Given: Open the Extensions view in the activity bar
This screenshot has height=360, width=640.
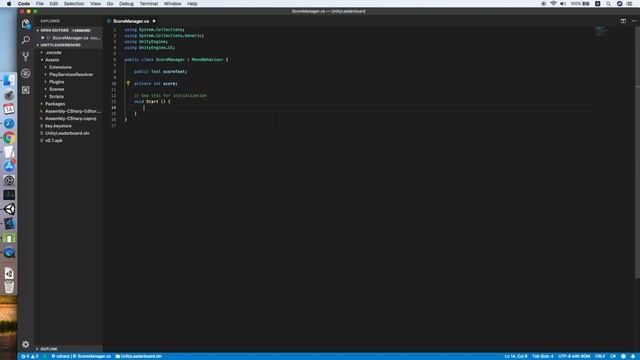Looking at the screenshot, I should pos(26,90).
